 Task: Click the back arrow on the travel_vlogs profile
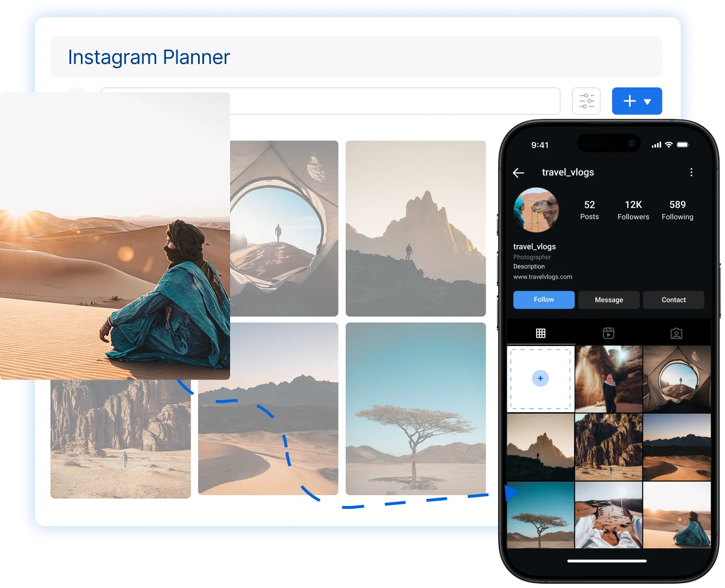[x=519, y=172]
